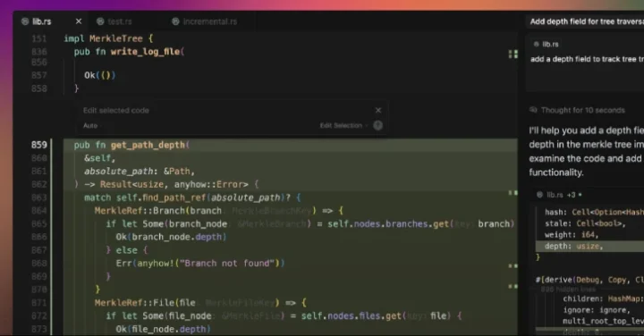Open the lib.rs context chip in chat
The height and width of the screenshot is (336, 644).
pos(546,45)
